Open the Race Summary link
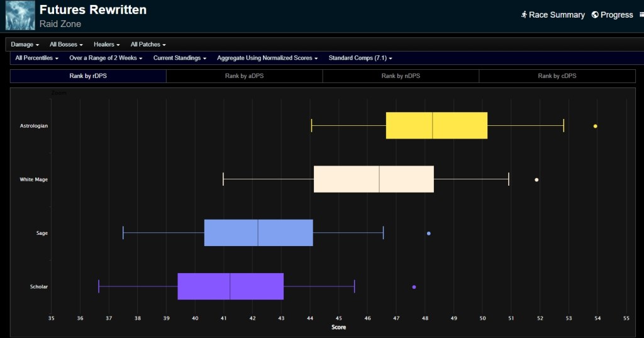The width and height of the screenshot is (644, 338). (x=556, y=14)
